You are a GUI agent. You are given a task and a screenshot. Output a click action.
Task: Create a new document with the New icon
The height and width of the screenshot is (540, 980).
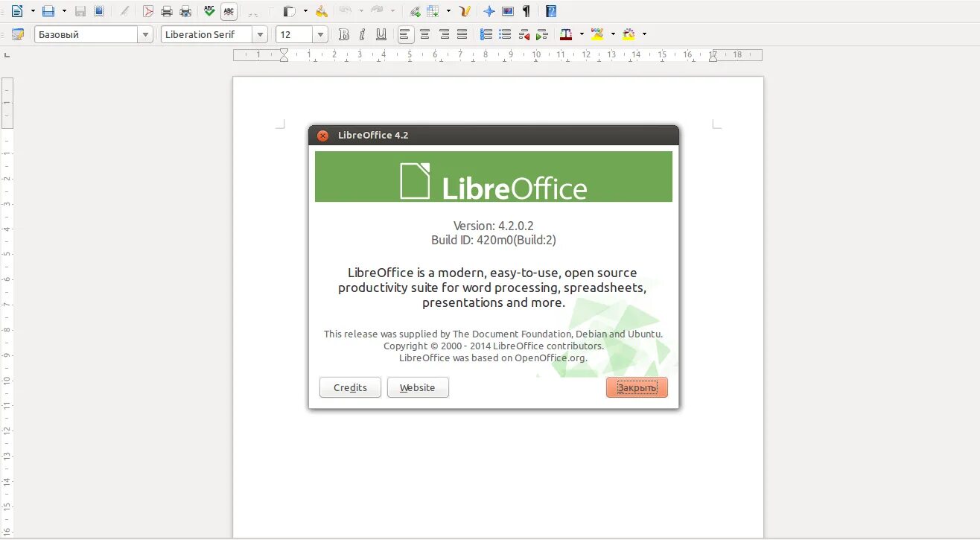[x=17, y=11]
